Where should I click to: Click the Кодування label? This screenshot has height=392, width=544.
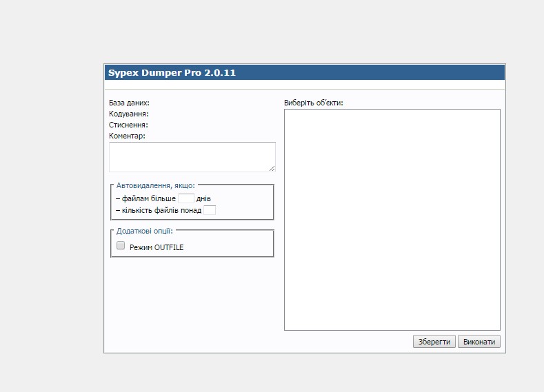click(129, 114)
